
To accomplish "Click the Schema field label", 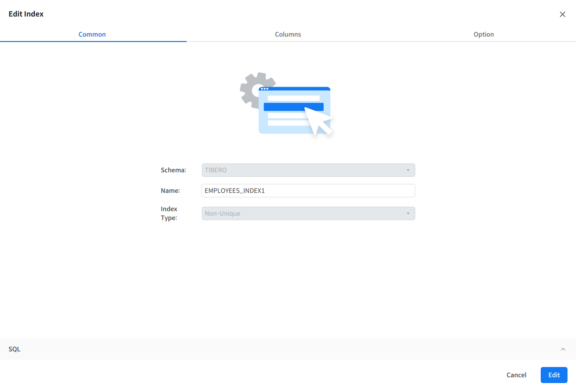I will pyautogui.click(x=173, y=170).
